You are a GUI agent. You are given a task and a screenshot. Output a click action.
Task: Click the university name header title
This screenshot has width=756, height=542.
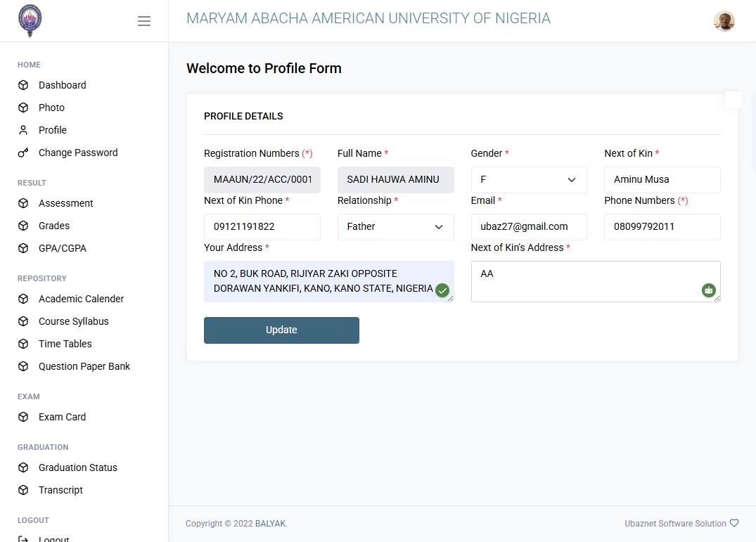369,18
